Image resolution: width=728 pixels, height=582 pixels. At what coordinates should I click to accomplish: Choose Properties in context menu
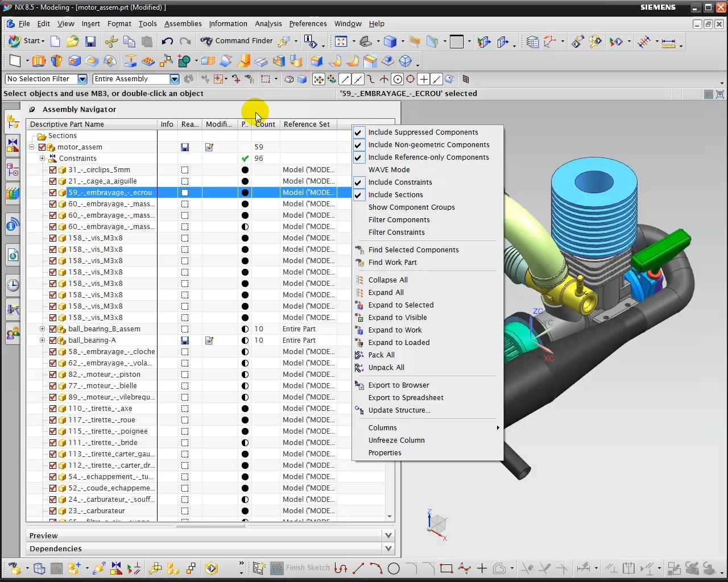(x=384, y=453)
